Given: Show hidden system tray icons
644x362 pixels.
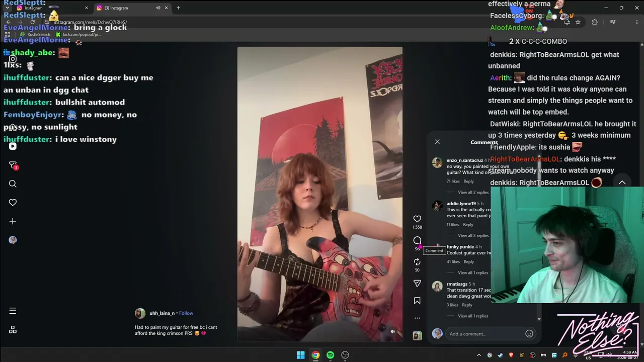Looking at the screenshot, I should pyautogui.click(x=479, y=355).
